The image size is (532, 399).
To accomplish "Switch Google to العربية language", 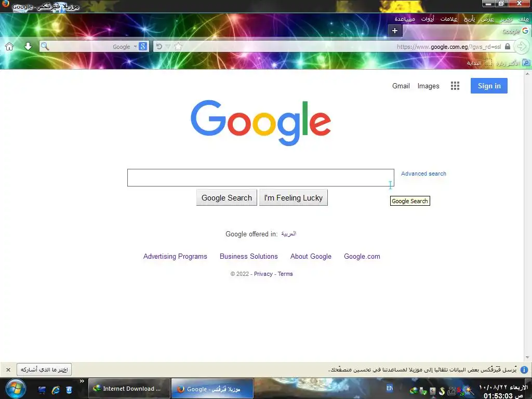I will click(x=289, y=234).
